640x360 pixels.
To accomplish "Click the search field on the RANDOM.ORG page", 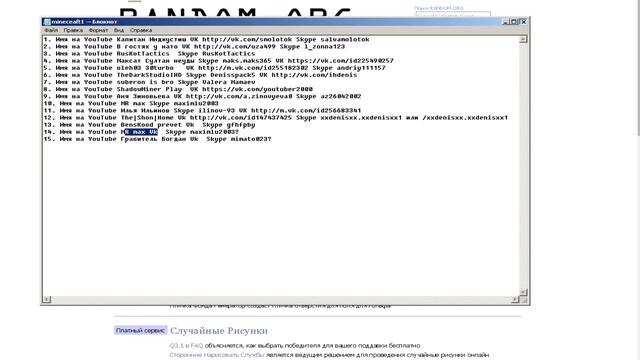I will pyautogui.click(x=453, y=15).
